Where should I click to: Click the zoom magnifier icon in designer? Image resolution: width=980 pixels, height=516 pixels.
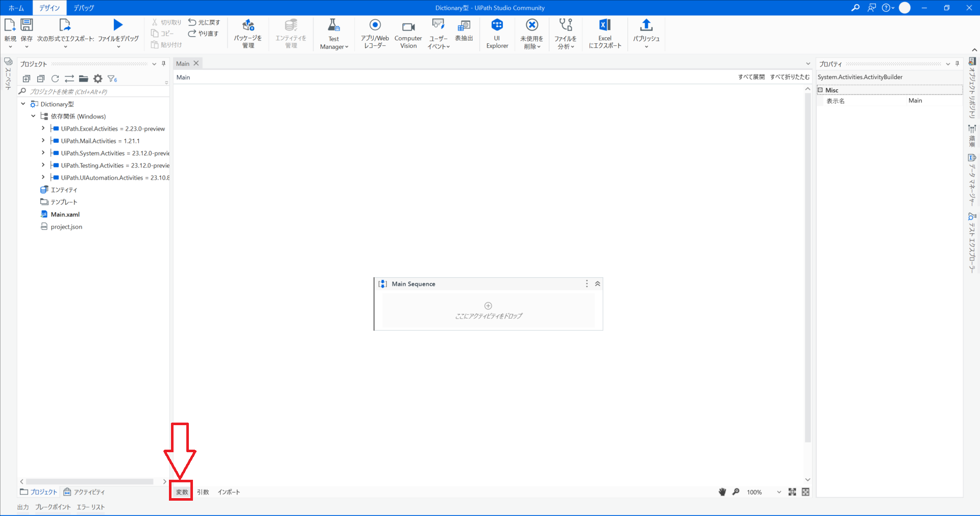pyautogui.click(x=736, y=492)
